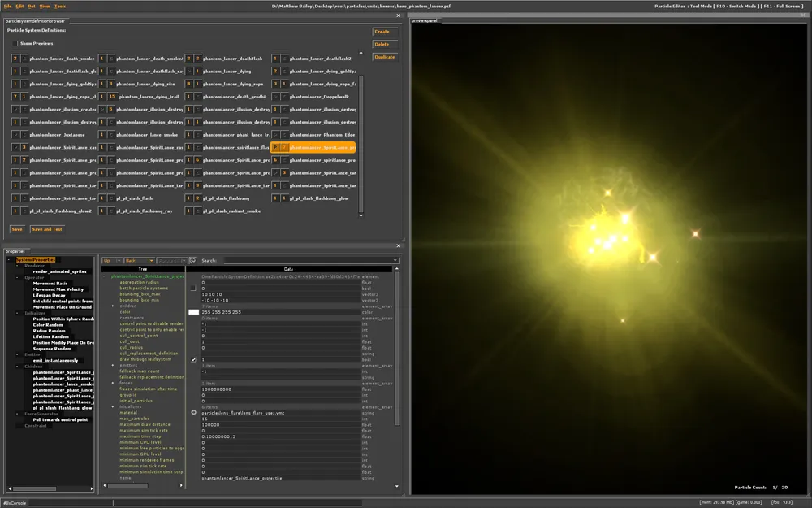Viewport: 812px width, 508px height.
Task: Toggle the batch particle systems checkbox
Action: coord(193,288)
